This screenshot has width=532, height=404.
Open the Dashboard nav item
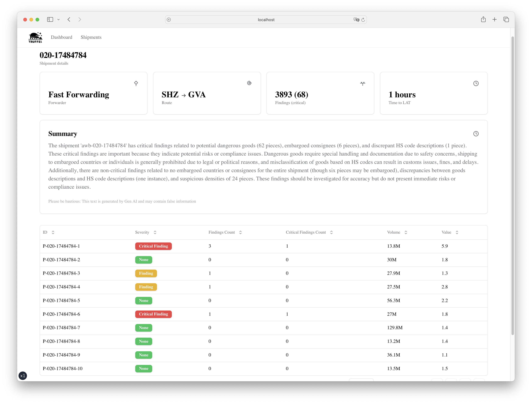tap(62, 37)
